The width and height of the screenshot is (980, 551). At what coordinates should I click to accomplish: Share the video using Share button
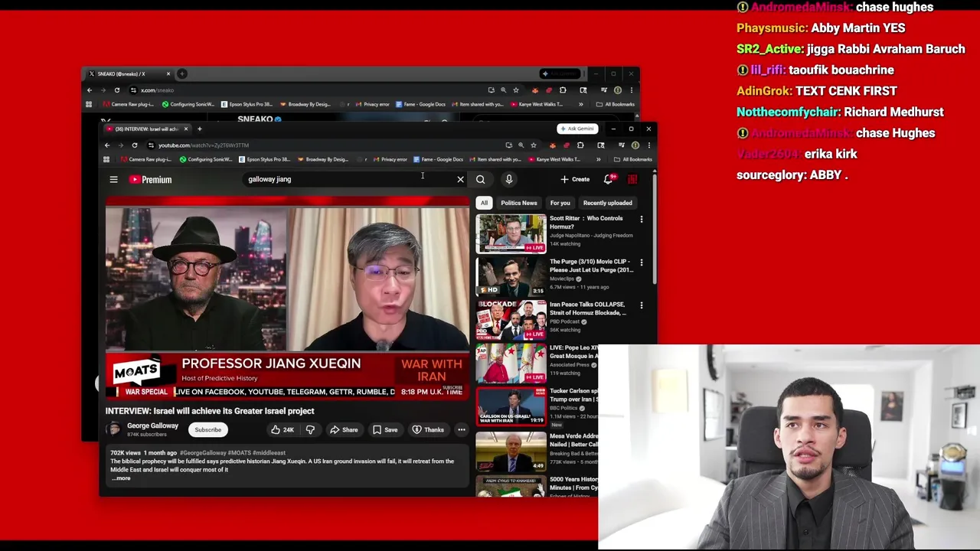[x=344, y=429]
